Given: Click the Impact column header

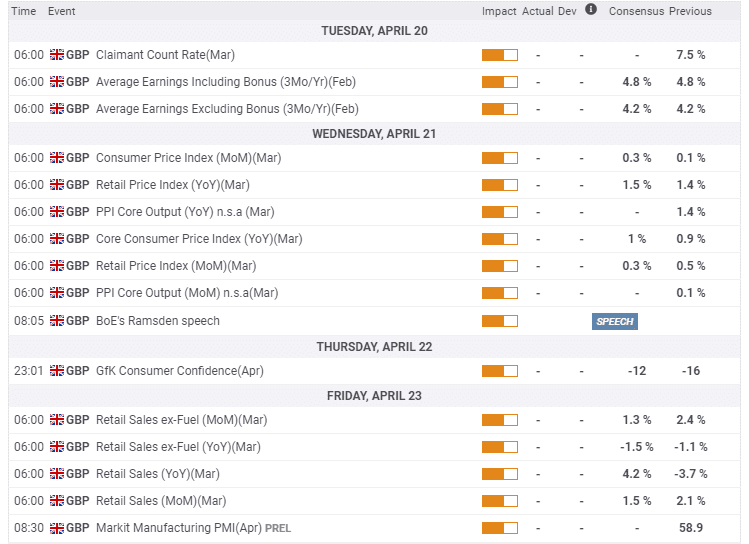Looking at the screenshot, I should point(499,11).
